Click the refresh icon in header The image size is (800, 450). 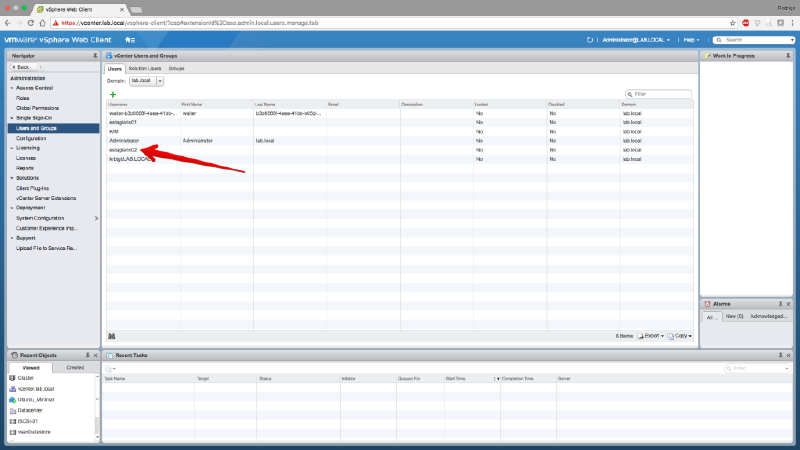[591, 39]
